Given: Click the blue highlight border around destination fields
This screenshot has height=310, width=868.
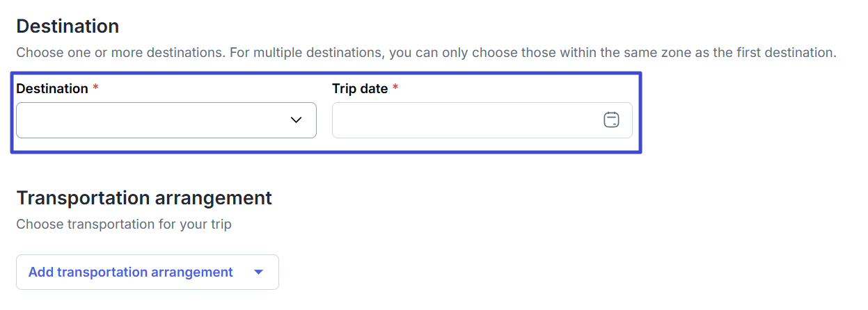Looking at the screenshot, I should pyautogui.click(x=326, y=73).
